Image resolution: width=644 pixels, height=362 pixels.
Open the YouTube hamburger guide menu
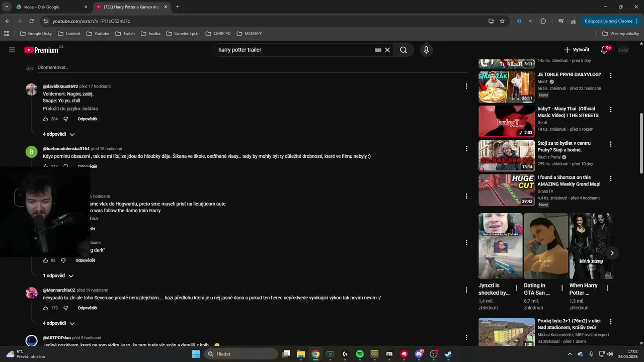[x=12, y=50]
